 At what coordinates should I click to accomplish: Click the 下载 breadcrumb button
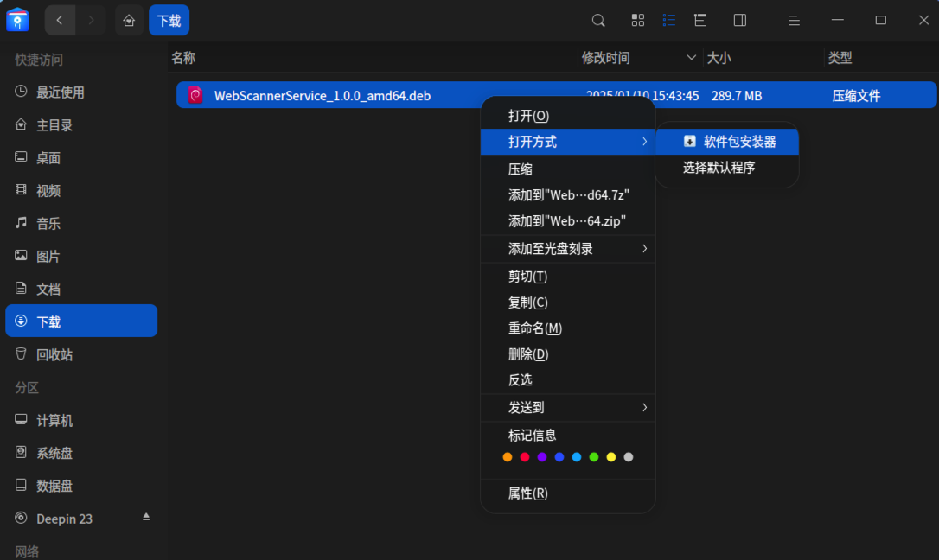[169, 19]
